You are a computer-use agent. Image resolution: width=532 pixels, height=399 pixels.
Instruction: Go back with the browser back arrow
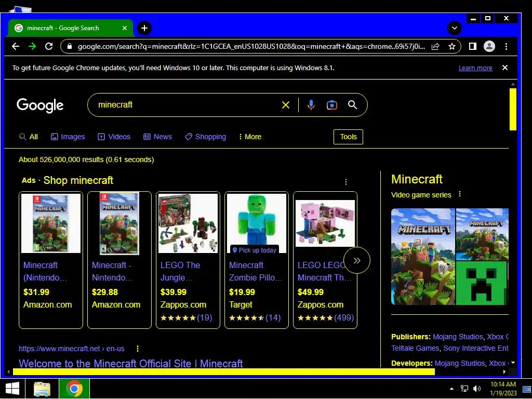click(x=16, y=46)
